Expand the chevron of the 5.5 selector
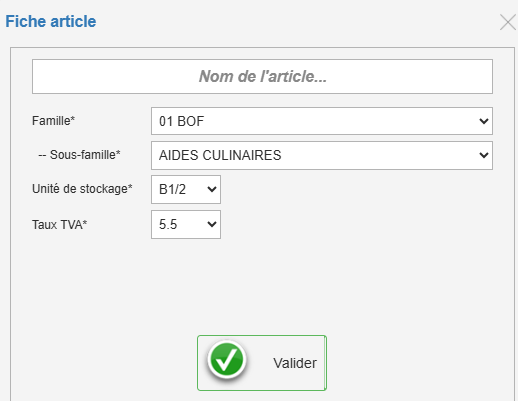Screen dimensions: 518x401 coord(212,224)
